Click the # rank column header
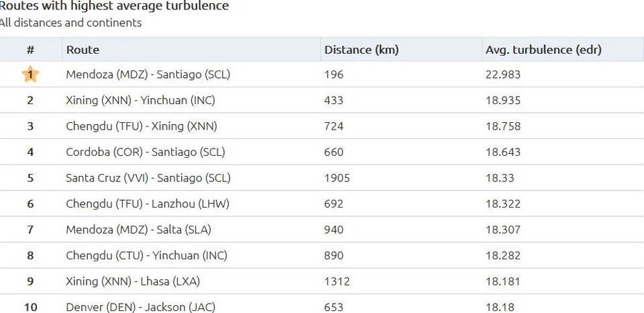Screen dimensions: 644x313 30,50
